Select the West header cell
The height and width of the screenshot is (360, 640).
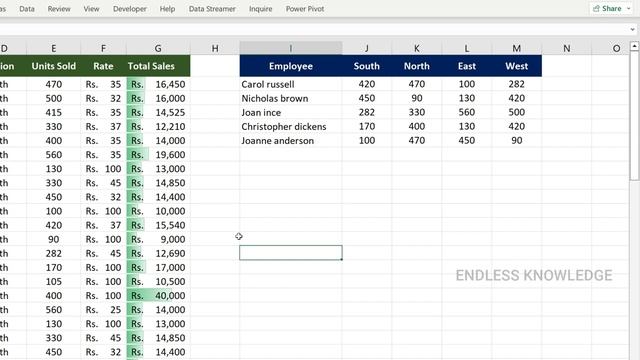tap(517, 66)
